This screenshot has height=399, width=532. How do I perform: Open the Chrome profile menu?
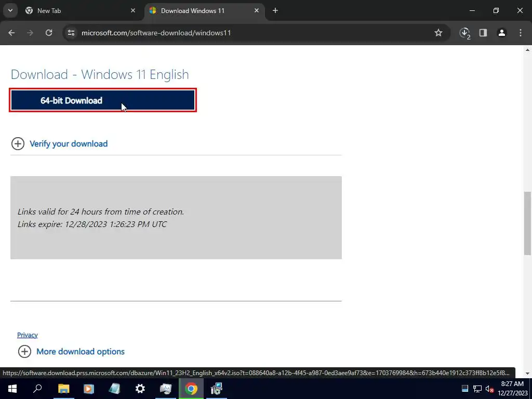click(502, 33)
